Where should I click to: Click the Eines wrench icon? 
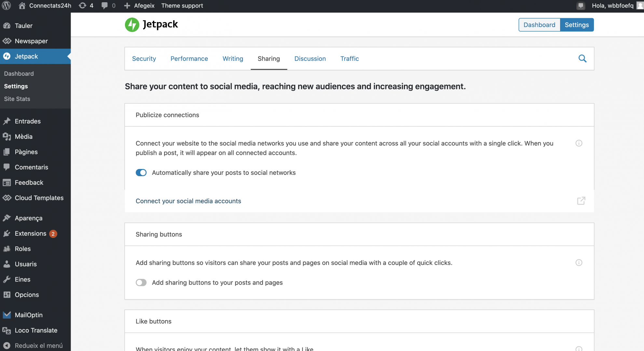(7, 279)
